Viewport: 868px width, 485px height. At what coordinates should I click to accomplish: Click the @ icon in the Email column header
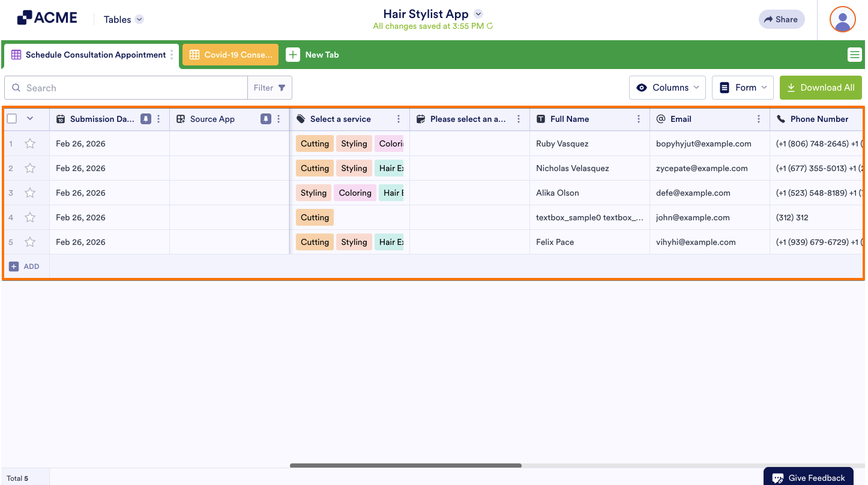660,119
